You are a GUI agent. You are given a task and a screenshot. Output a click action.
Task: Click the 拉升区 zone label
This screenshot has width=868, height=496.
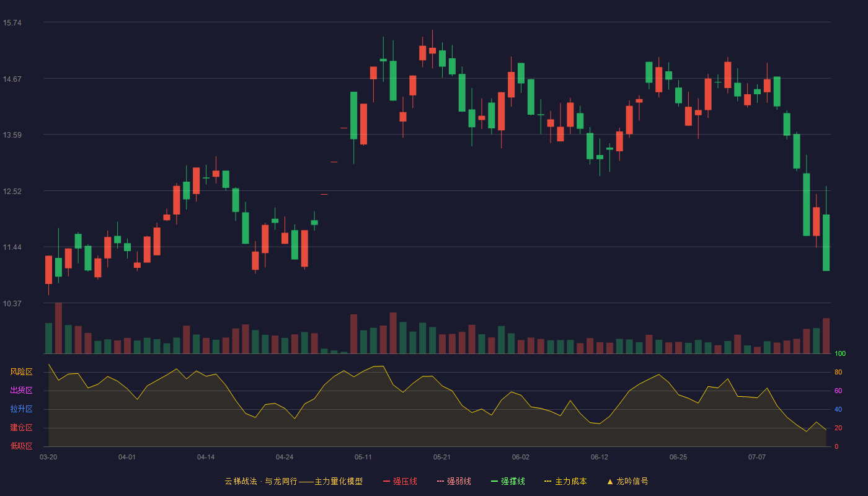tap(21, 409)
